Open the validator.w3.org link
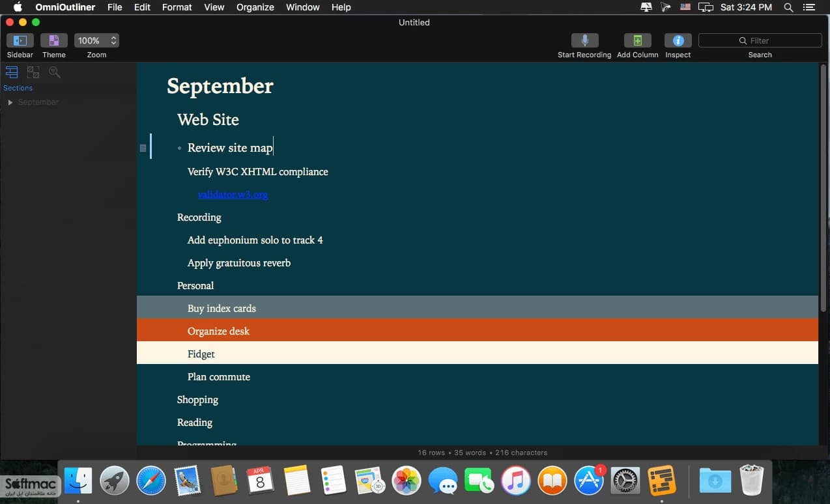Screen dimensions: 830x504 (x=233, y=195)
